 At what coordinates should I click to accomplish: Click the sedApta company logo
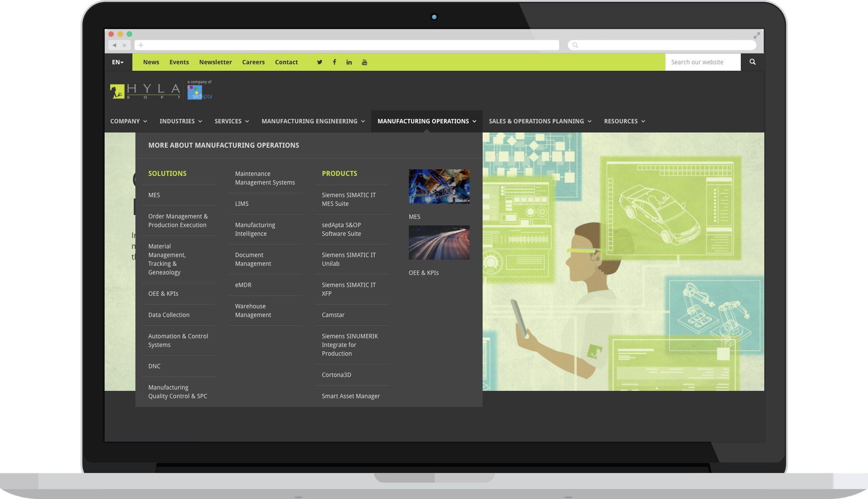tap(200, 90)
